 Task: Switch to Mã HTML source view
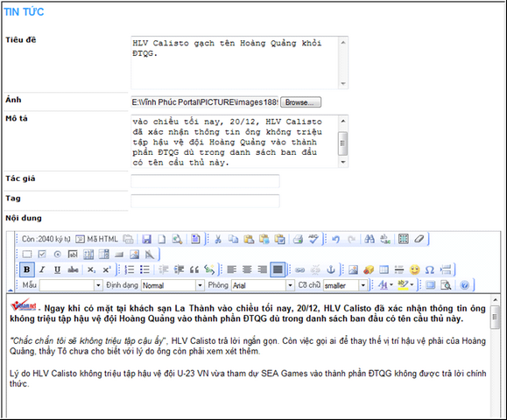click(x=96, y=239)
